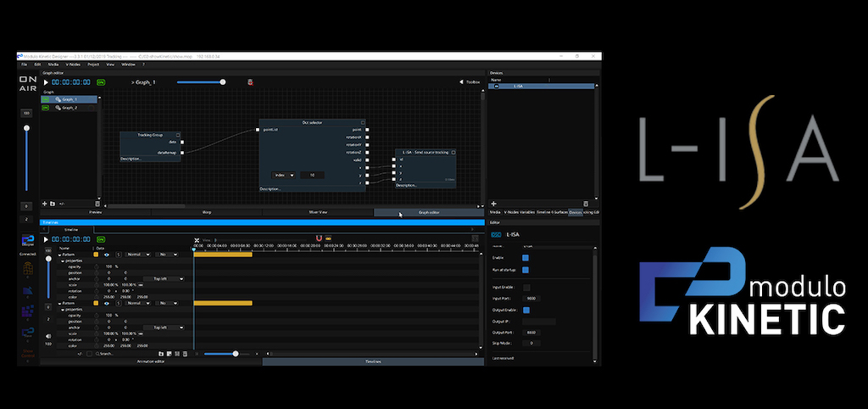This screenshot has width=868, height=409.
Task: Open Top left anchor dropdown of first Pattern
Action: [164, 279]
